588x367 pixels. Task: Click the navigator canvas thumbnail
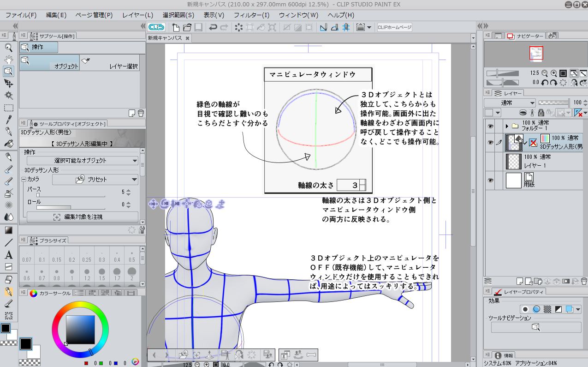[x=536, y=53]
